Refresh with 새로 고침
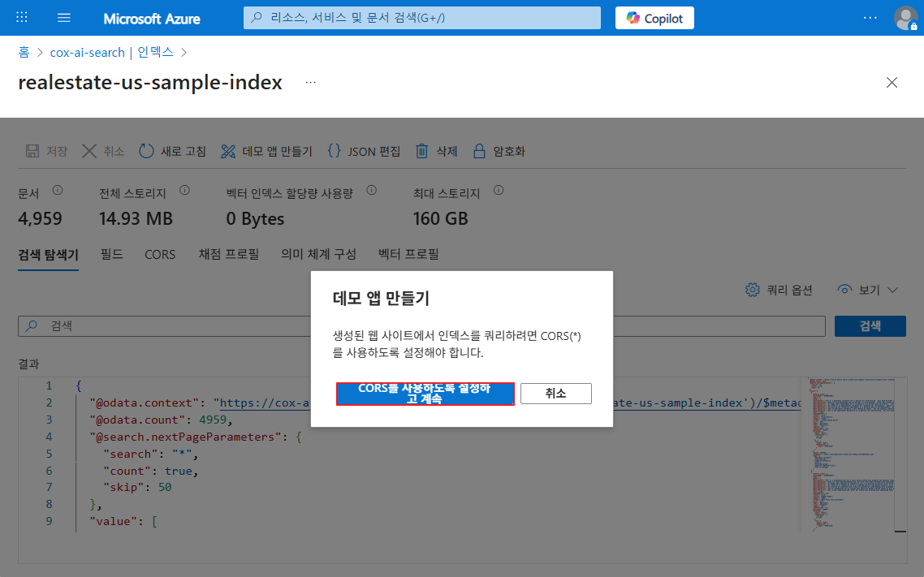Viewport: 924px width, 577px height. [x=172, y=151]
